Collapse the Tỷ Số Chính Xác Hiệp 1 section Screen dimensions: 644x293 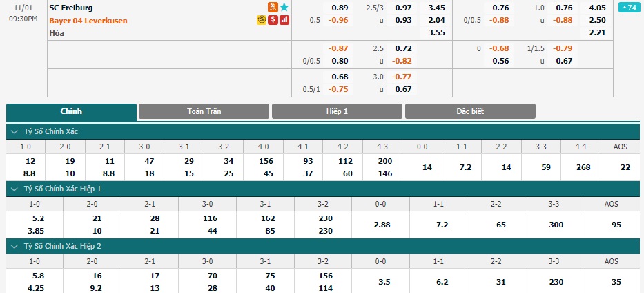click(14, 189)
